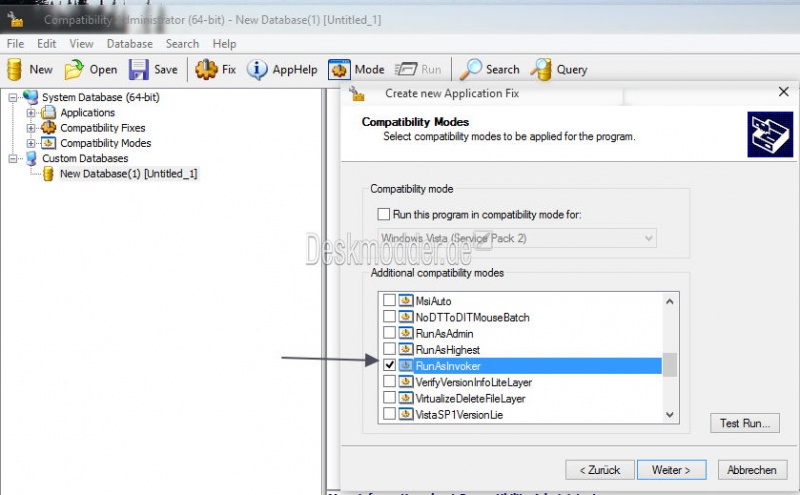Collapse the Custom Databases tree node
This screenshot has width=800, height=495.
pos(13,159)
